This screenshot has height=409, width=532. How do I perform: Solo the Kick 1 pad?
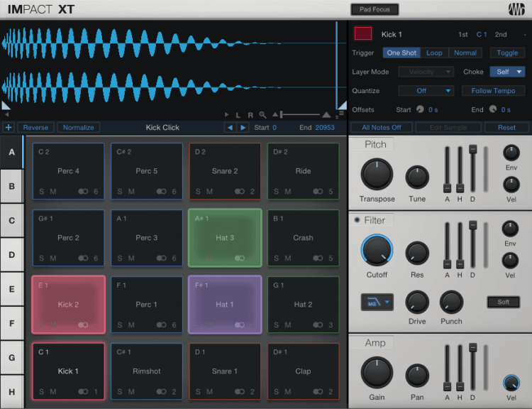[x=41, y=392]
